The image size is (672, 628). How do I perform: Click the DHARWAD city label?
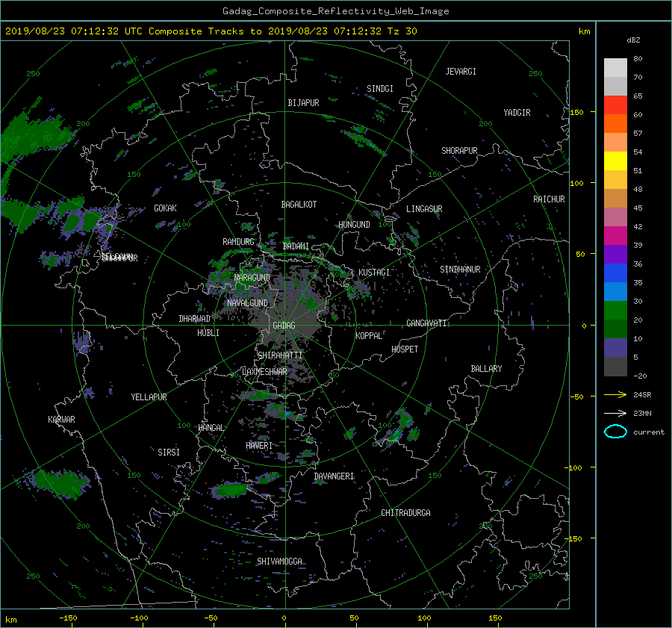(194, 319)
